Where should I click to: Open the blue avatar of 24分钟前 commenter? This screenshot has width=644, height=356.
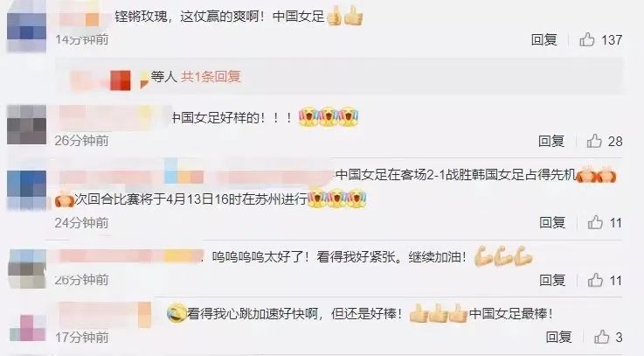click(x=27, y=190)
